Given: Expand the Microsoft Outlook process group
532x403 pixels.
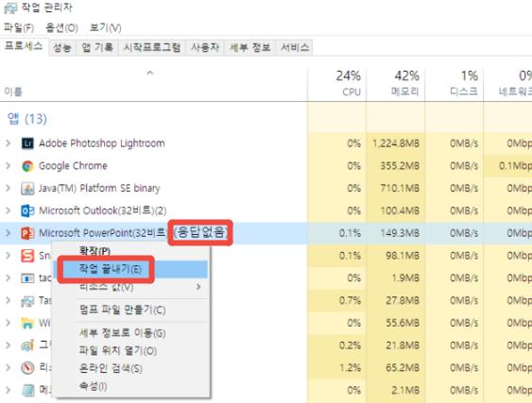Looking at the screenshot, I should 9,210.
